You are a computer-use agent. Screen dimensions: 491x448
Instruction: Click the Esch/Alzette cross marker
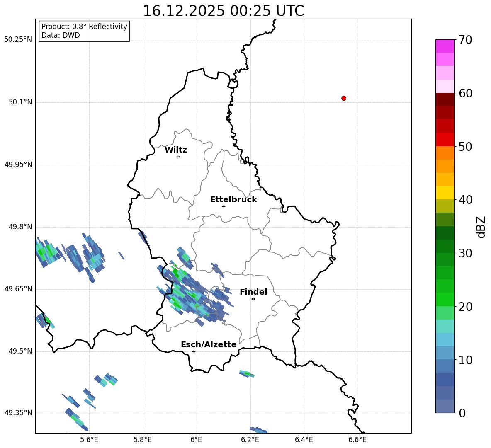point(194,351)
